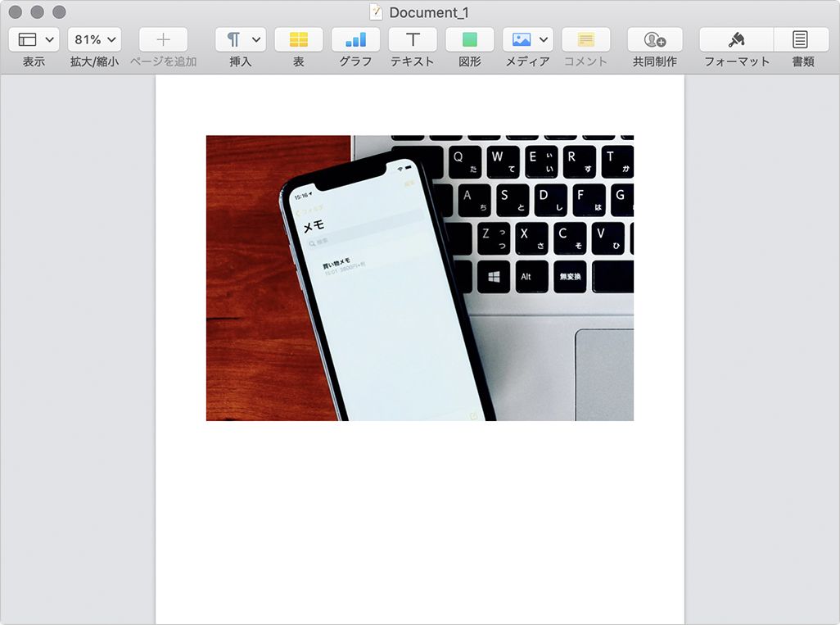Click the 拡大/縮小 label
840x625 pixels.
[x=94, y=61]
